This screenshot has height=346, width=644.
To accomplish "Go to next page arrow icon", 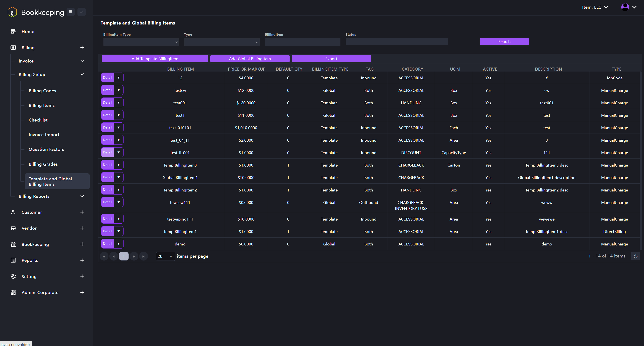I will pyautogui.click(x=134, y=256).
